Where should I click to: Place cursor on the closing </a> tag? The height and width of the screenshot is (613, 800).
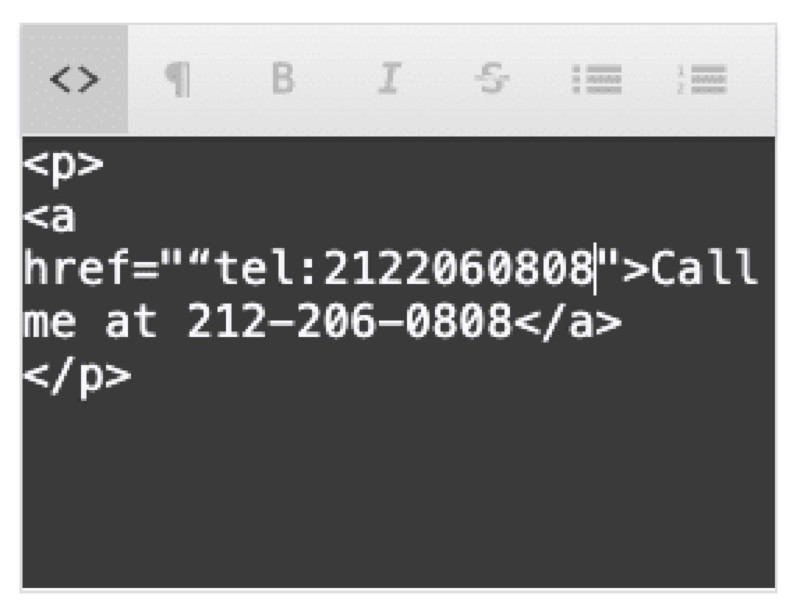[568, 322]
